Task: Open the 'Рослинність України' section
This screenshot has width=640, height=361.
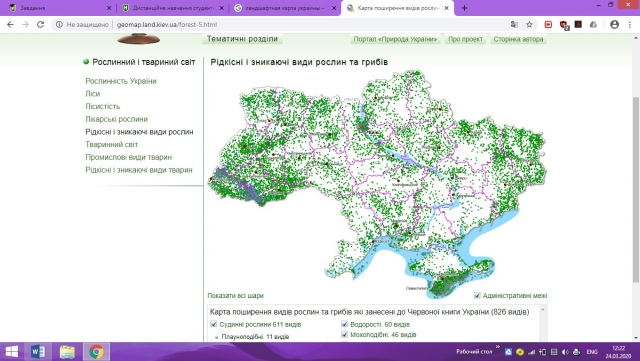Action: (121, 81)
